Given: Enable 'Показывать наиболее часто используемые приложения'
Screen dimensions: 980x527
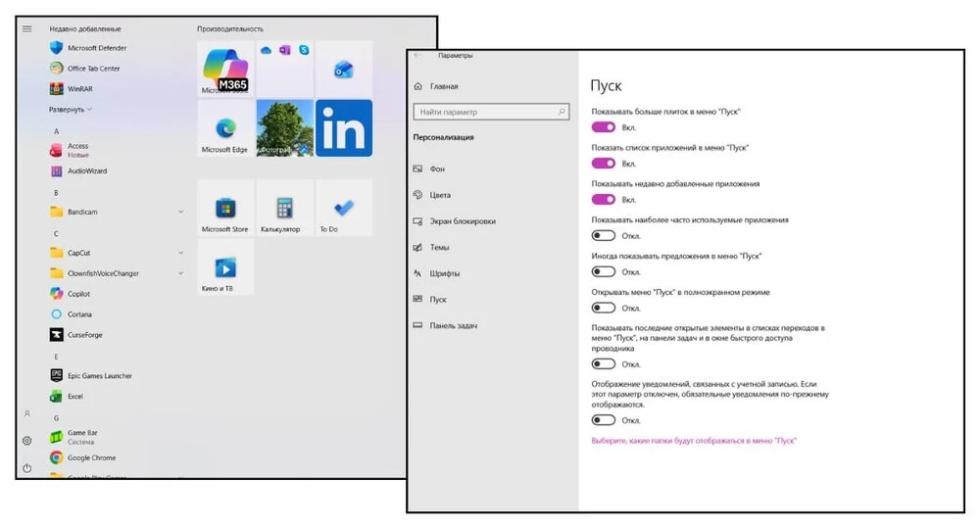Looking at the screenshot, I should click(603, 236).
